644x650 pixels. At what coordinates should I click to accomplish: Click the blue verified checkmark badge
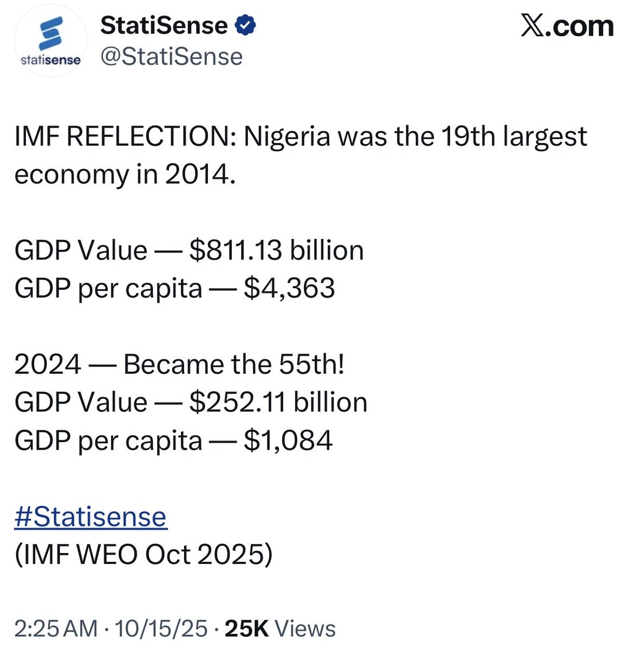coord(245,25)
